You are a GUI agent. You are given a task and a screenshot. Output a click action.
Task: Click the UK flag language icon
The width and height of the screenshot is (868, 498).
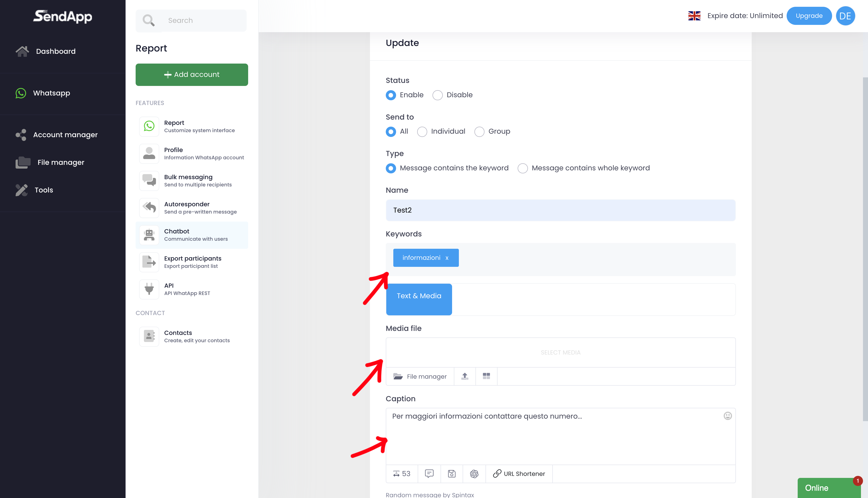694,16
